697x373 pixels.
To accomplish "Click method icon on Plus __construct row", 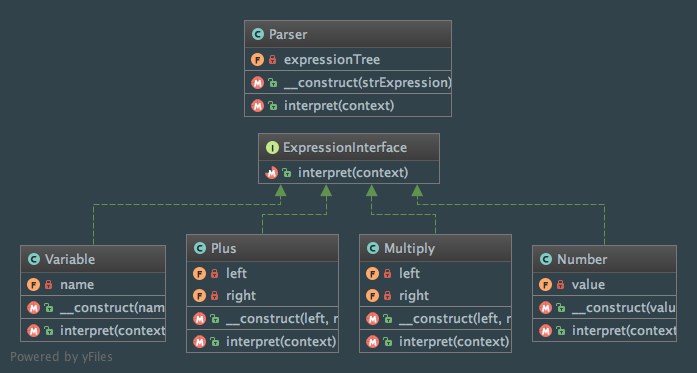I will pos(200,319).
